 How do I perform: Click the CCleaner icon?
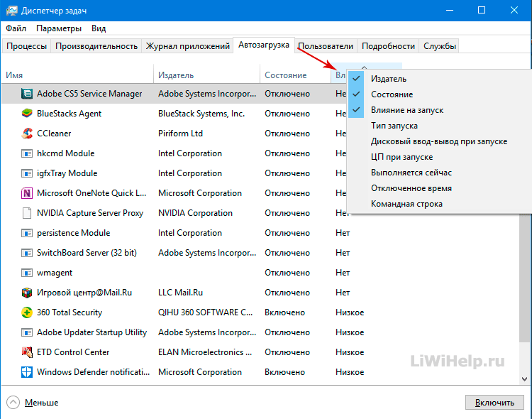(27, 134)
